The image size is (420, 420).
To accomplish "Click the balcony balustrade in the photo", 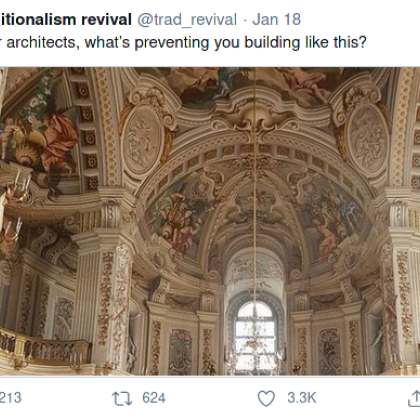I will (x=45, y=349).
